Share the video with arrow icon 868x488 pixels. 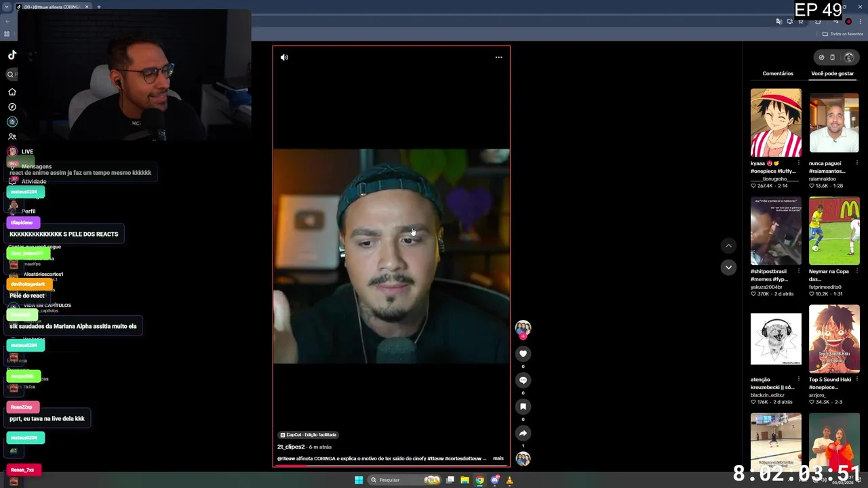[x=523, y=433]
